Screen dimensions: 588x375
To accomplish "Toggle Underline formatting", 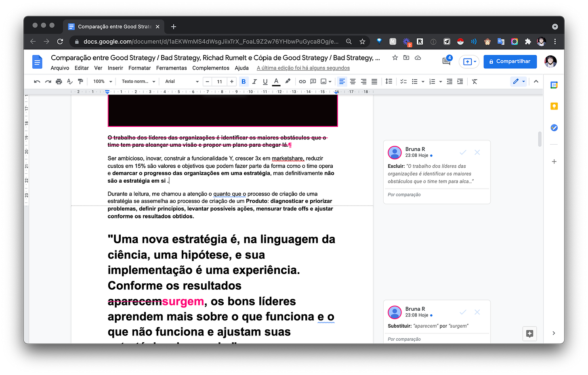I will tap(265, 82).
